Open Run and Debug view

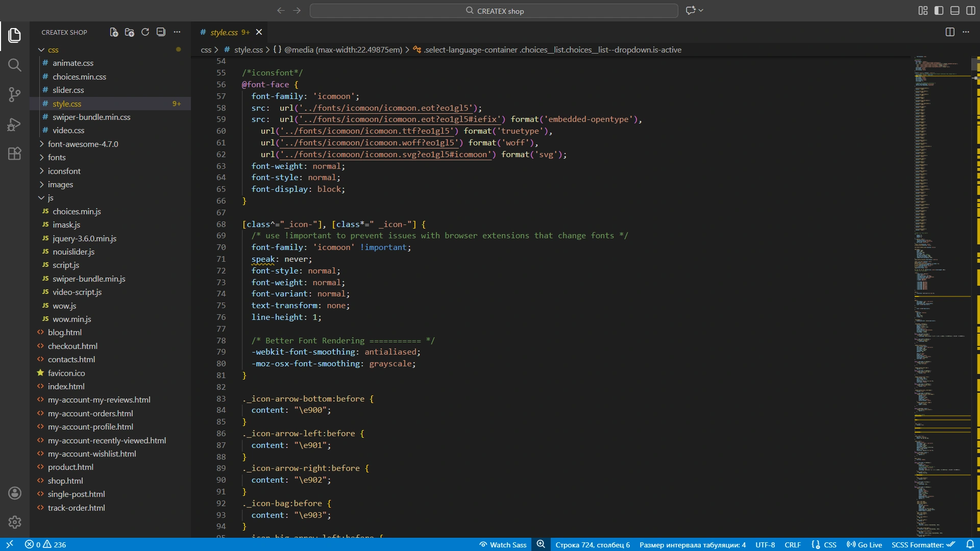[14, 124]
